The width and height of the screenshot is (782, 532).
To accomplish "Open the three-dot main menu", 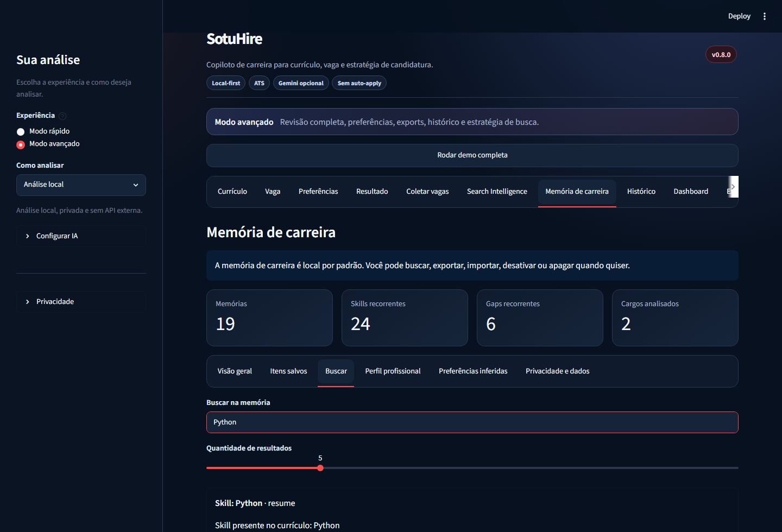I will coord(765,16).
